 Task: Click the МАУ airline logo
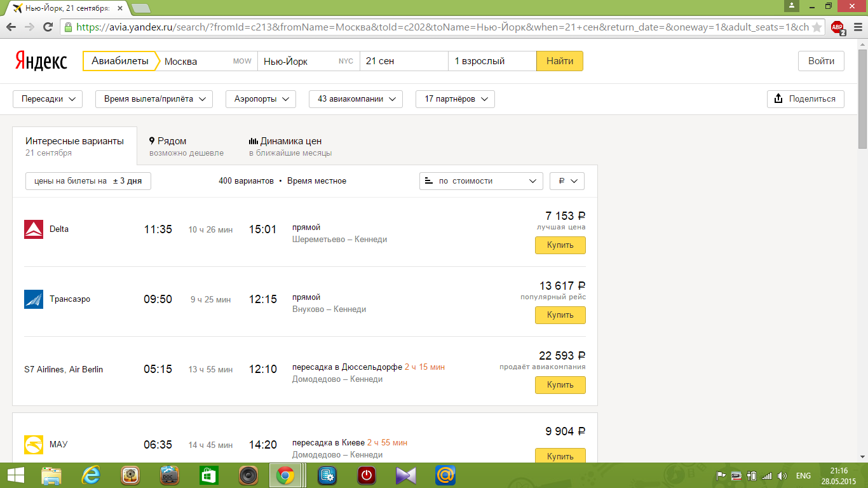[33, 444]
